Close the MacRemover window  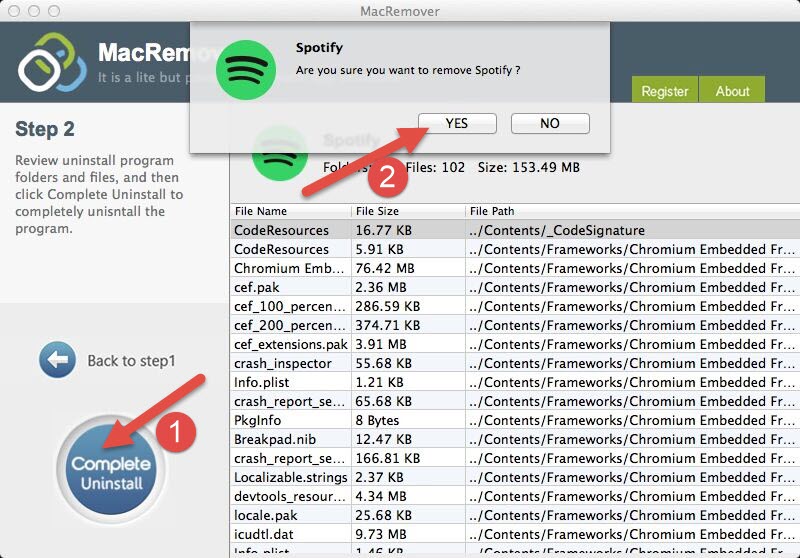[14, 11]
